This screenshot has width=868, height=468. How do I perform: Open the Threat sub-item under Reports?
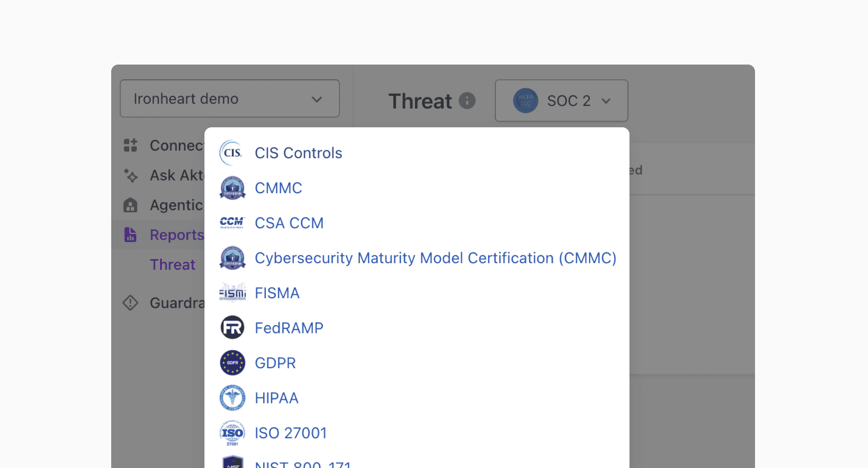tap(173, 264)
